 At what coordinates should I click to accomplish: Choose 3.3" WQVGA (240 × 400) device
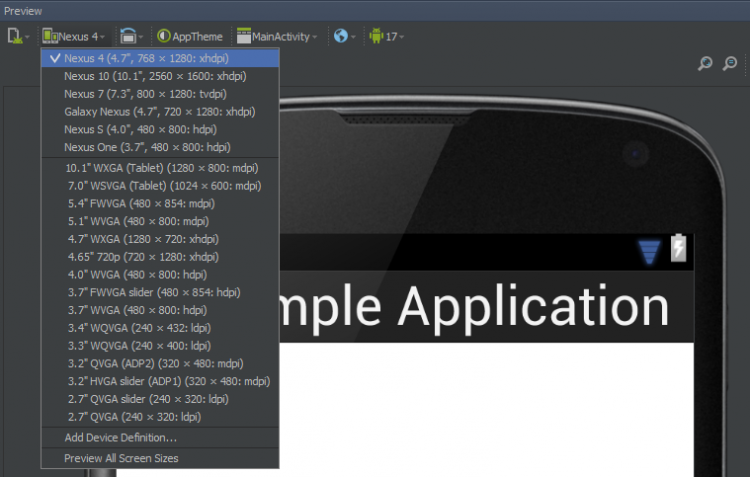pos(160,345)
